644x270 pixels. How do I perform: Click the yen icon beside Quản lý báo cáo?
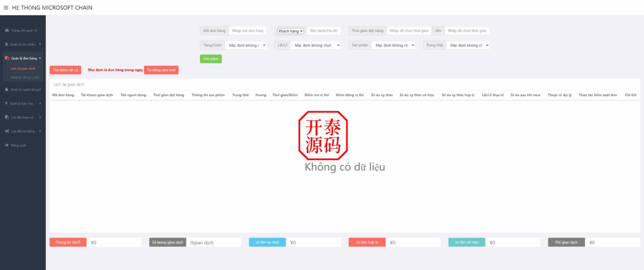6,104
